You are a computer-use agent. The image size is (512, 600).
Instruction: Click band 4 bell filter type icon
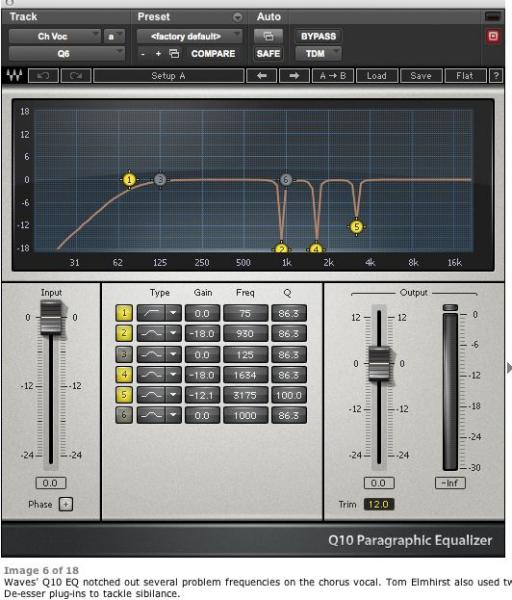[151, 375]
